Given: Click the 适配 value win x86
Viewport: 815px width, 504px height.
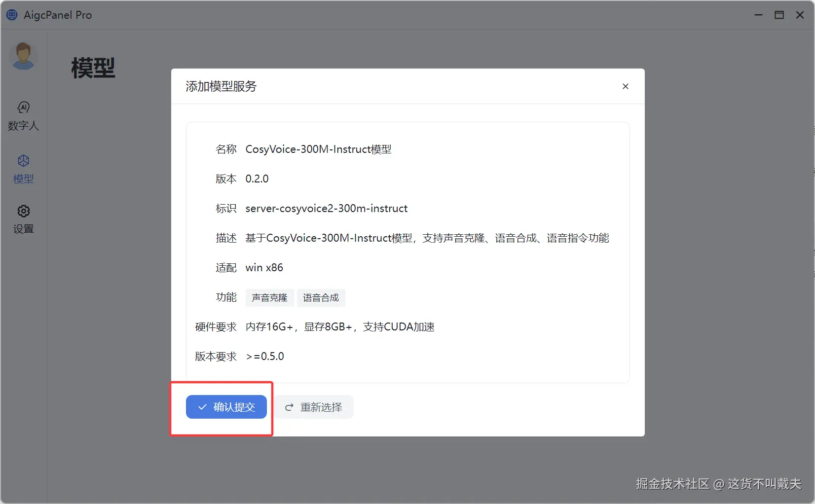Looking at the screenshot, I should (x=264, y=268).
